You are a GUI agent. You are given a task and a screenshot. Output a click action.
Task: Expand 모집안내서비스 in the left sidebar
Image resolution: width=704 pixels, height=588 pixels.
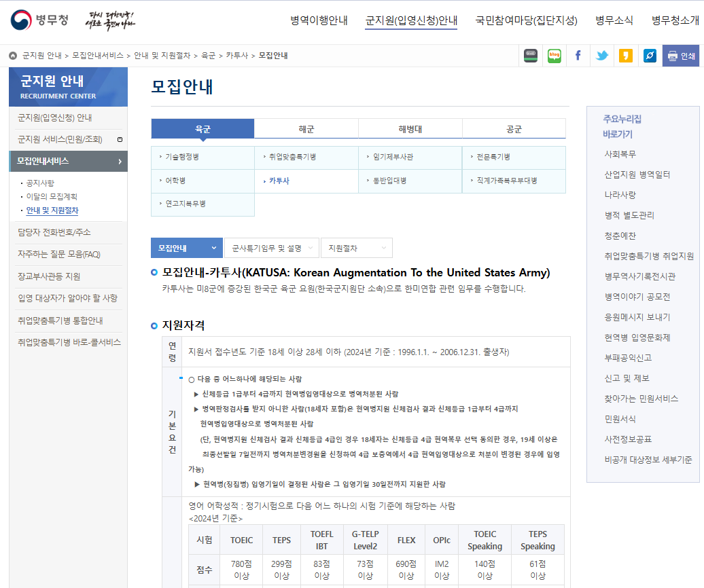[68, 161]
